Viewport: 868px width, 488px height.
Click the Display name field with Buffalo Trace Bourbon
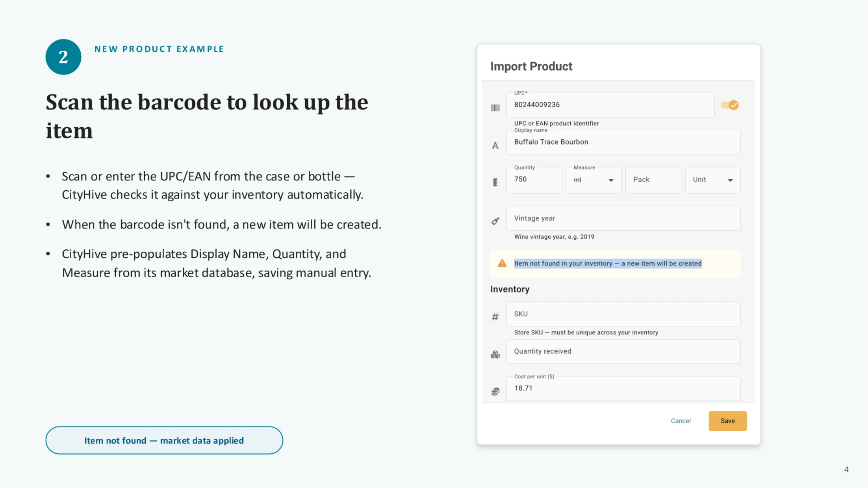click(624, 142)
